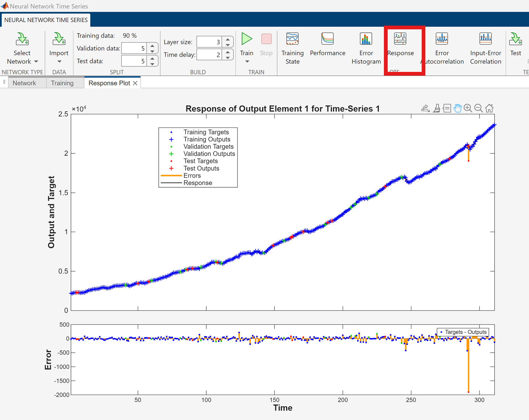Click the Validation data input field
The image size is (529, 420).
pos(134,48)
